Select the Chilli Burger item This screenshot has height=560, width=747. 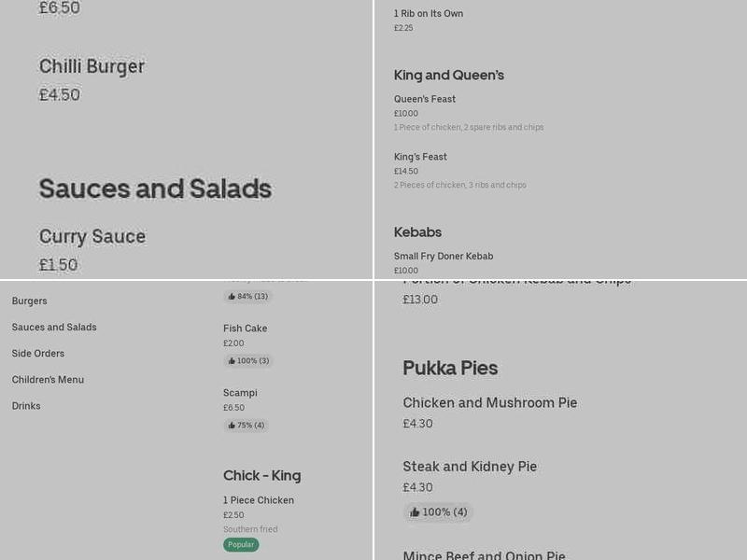[92, 67]
